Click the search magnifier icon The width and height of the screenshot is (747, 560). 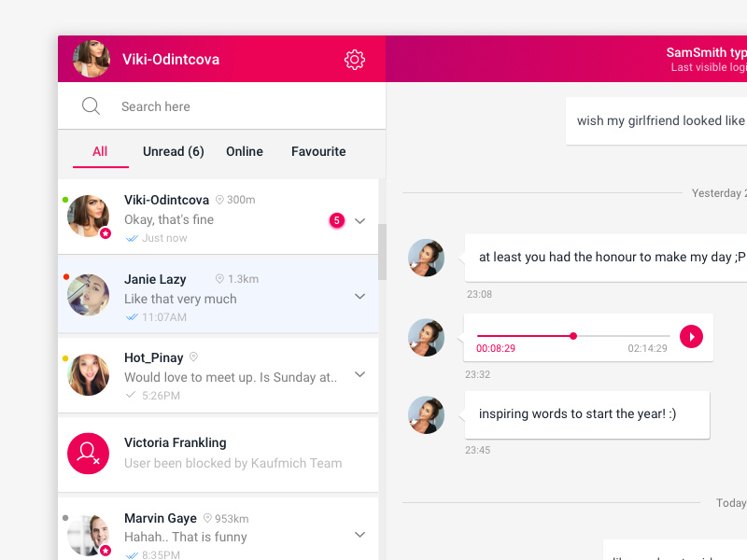tap(91, 105)
